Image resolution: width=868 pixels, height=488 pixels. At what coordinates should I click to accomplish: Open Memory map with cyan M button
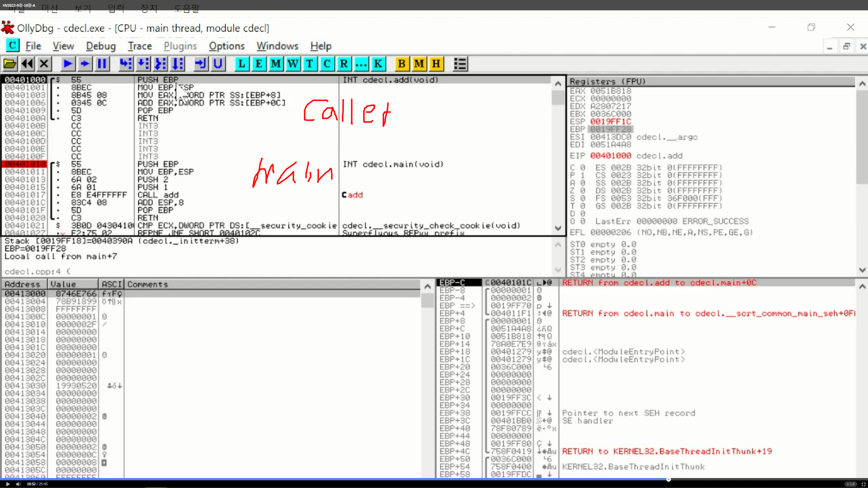coord(276,64)
